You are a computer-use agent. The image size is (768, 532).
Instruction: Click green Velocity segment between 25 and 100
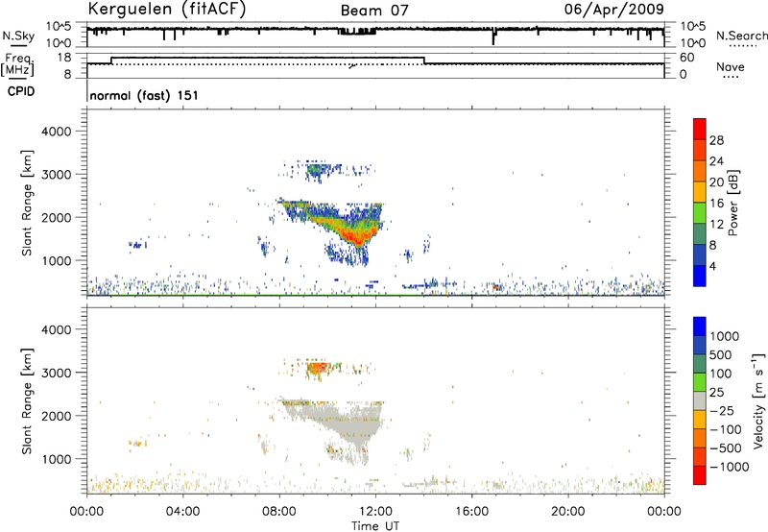[x=700, y=382]
